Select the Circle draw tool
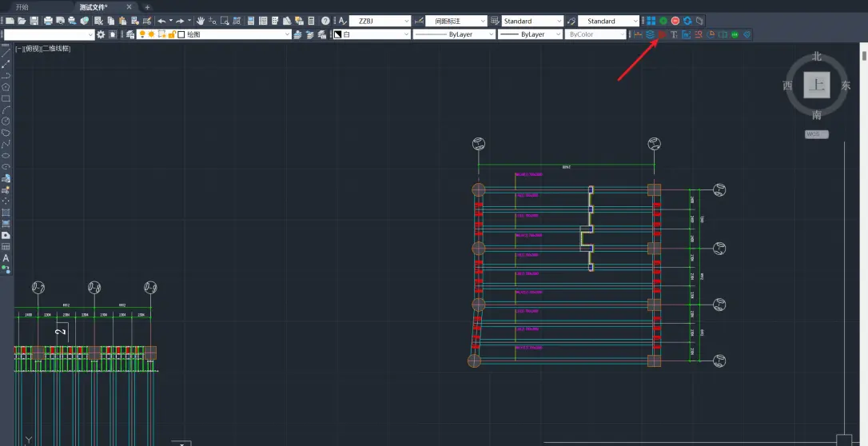 6,121
